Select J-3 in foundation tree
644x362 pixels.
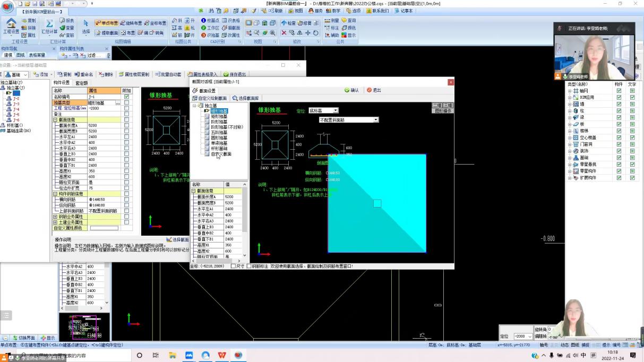coord(16,104)
